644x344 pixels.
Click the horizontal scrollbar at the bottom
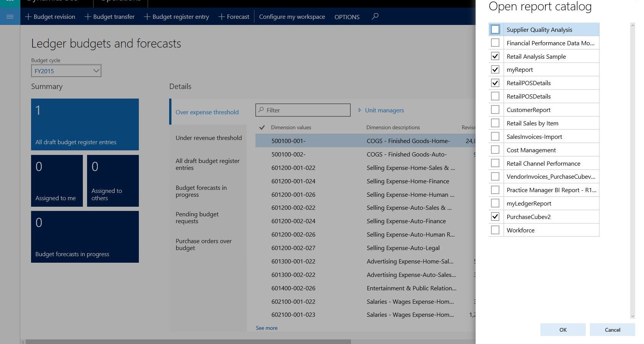tap(188, 341)
